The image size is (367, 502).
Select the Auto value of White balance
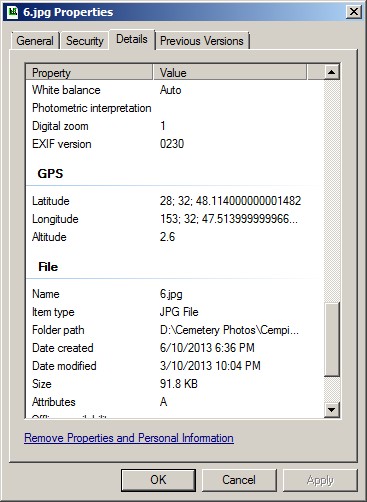click(170, 90)
